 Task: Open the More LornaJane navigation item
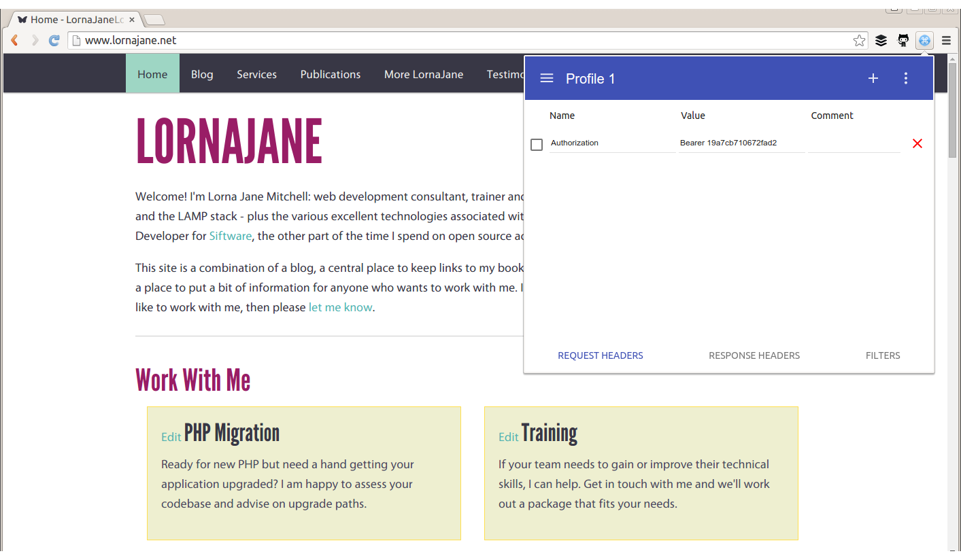click(424, 74)
